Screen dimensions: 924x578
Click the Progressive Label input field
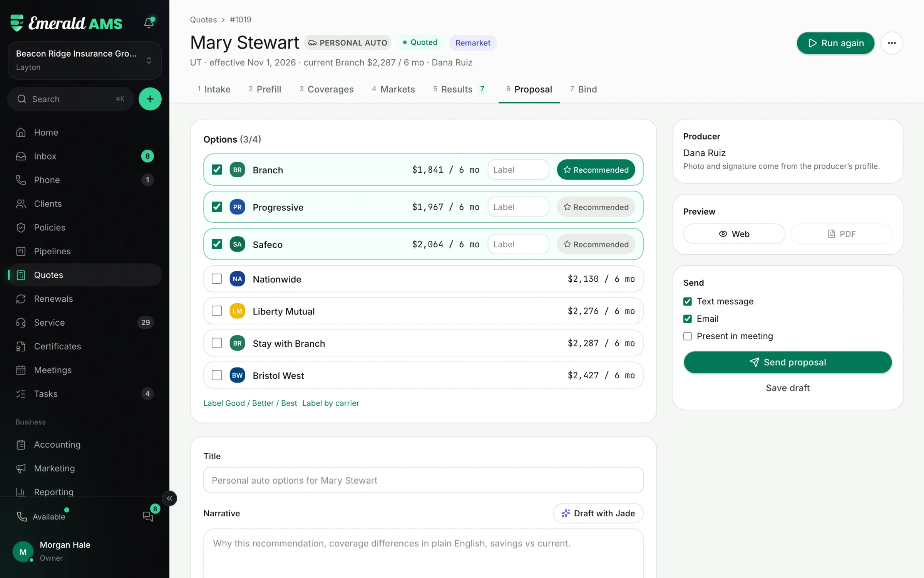(518, 207)
